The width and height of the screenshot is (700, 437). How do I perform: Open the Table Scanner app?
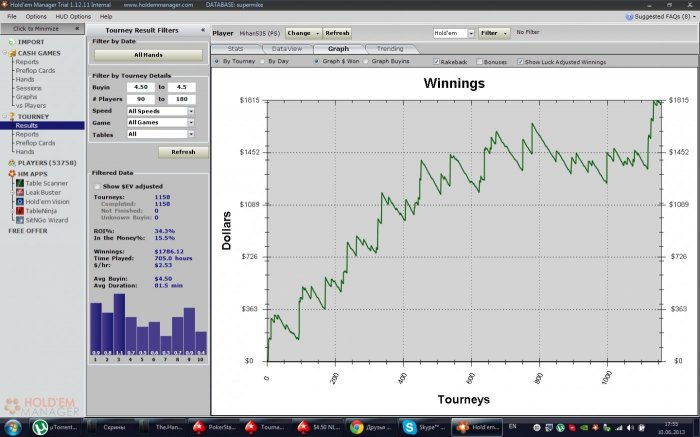[x=42, y=183]
